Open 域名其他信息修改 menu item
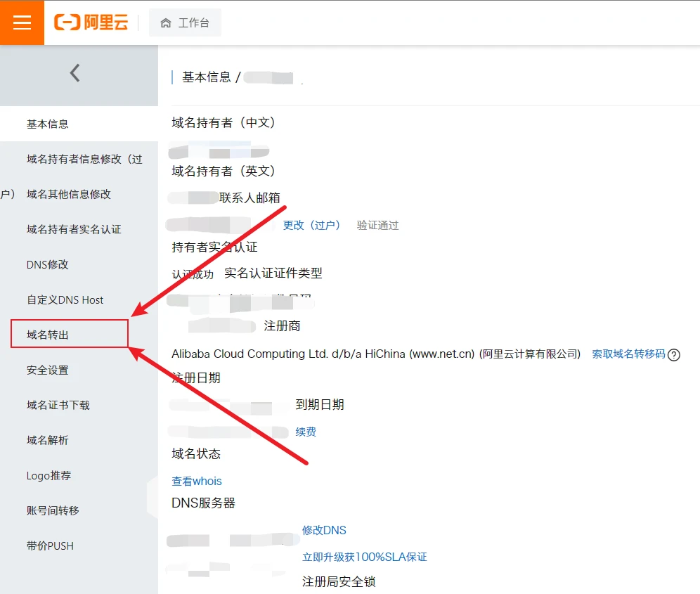Viewport: 700px width, 594px height. (69, 194)
